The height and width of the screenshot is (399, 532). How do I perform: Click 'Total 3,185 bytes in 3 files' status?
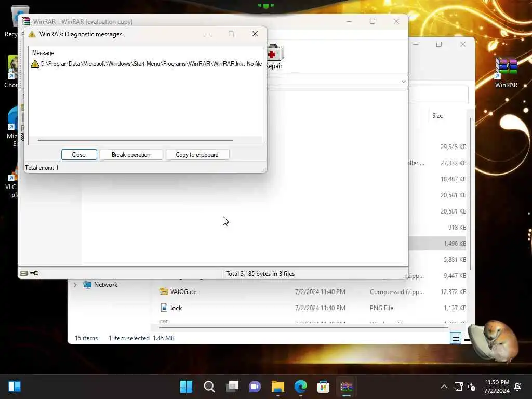point(260,274)
